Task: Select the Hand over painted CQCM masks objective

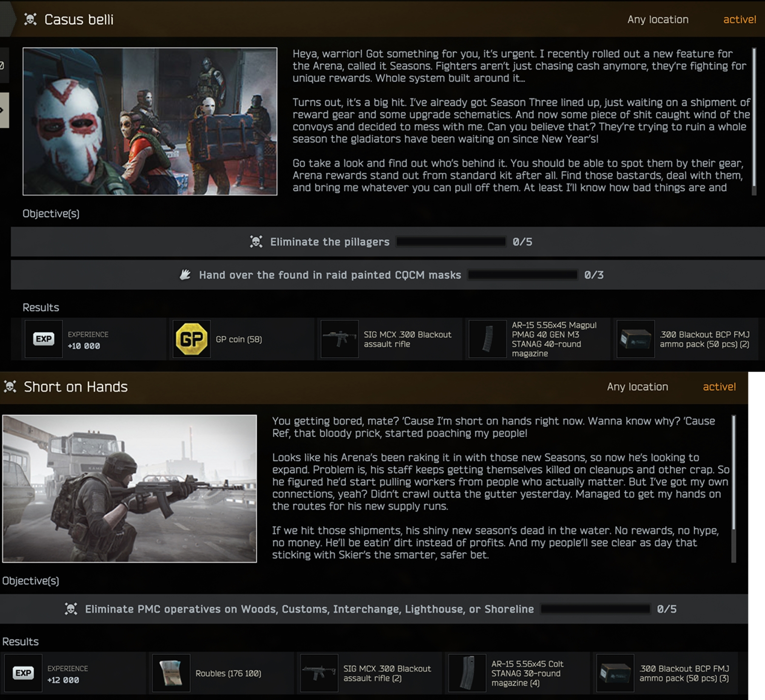Action: pos(388,275)
